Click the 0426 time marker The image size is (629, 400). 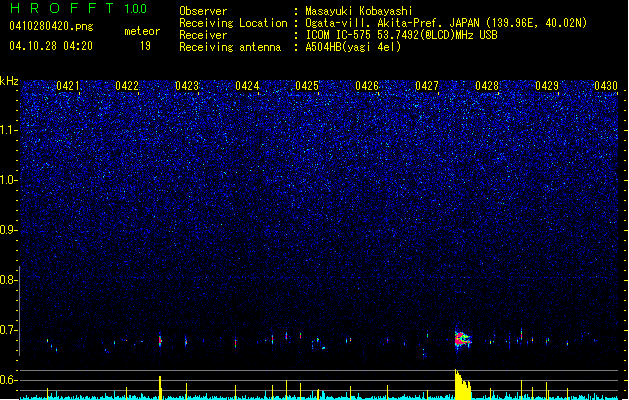pyautogui.click(x=367, y=86)
